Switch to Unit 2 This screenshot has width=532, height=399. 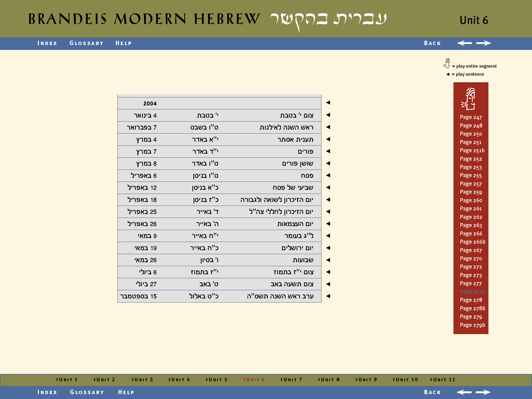[104, 380]
